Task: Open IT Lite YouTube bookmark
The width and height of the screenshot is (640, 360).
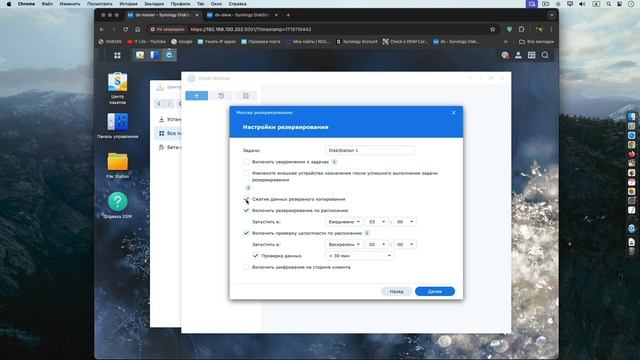Action: tap(147, 42)
